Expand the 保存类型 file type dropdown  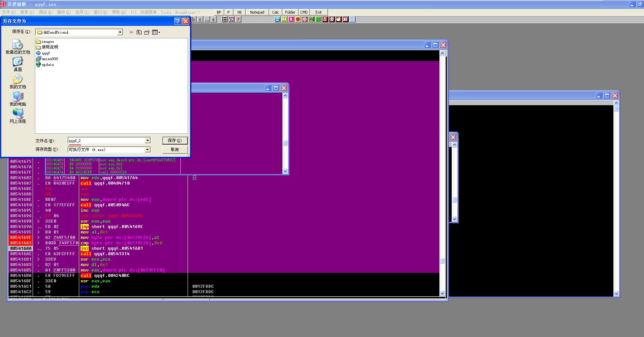pyautogui.click(x=147, y=150)
